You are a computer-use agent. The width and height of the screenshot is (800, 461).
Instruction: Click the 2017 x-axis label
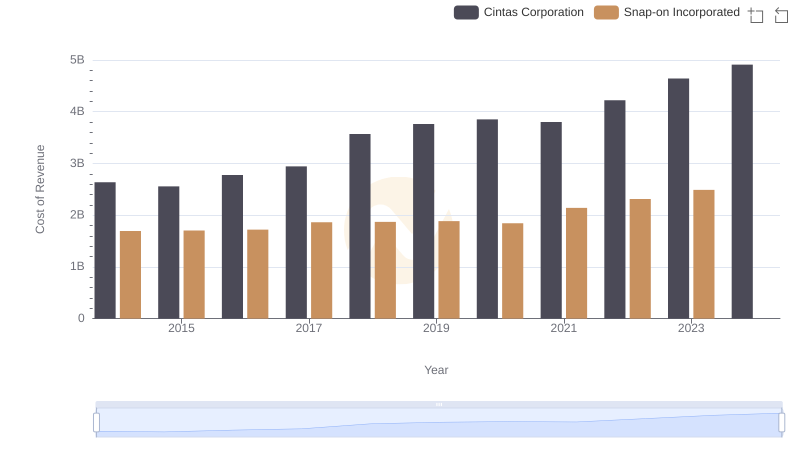point(309,328)
